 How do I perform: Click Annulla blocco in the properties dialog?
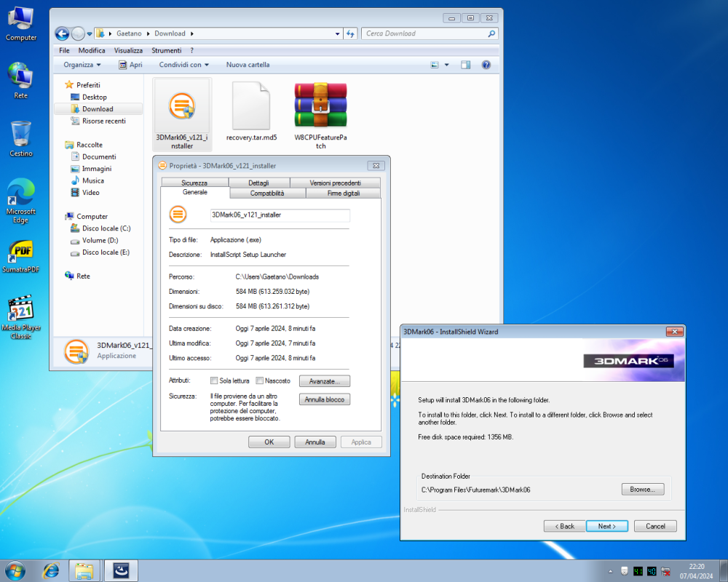pos(324,399)
